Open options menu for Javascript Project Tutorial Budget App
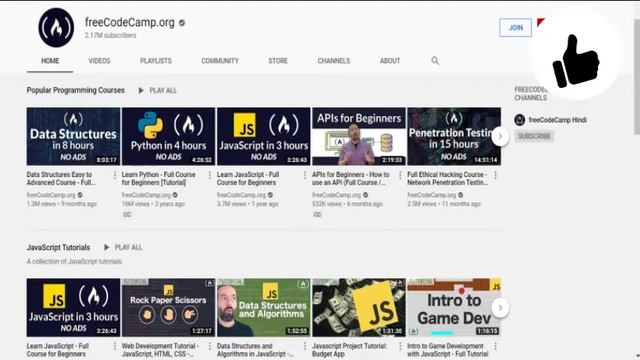 click(x=400, y=346)
